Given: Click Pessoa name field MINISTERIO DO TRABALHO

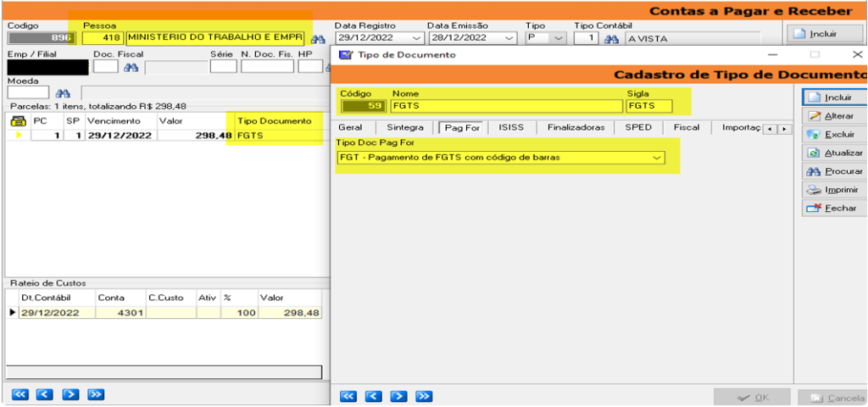Looking at the screenshot, I should (x=215, y=38).
